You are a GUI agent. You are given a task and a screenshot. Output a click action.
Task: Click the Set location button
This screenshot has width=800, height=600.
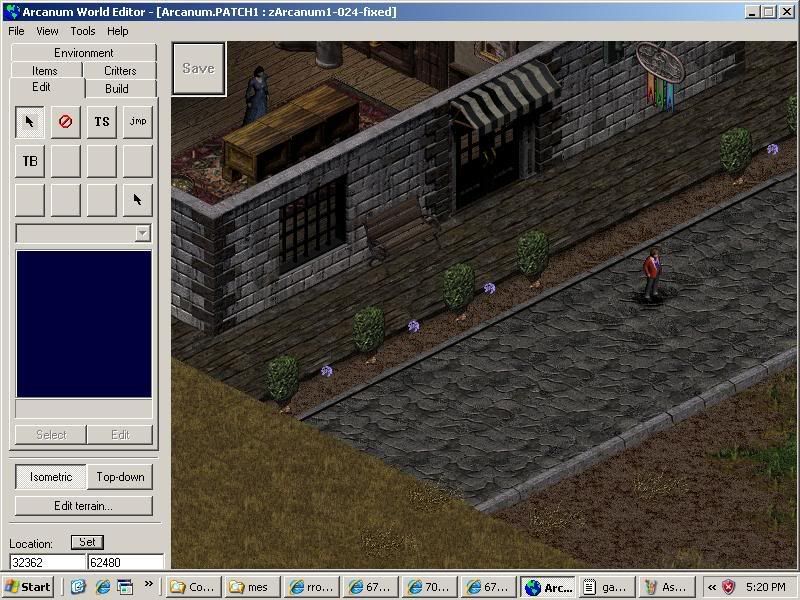point(87,542)
